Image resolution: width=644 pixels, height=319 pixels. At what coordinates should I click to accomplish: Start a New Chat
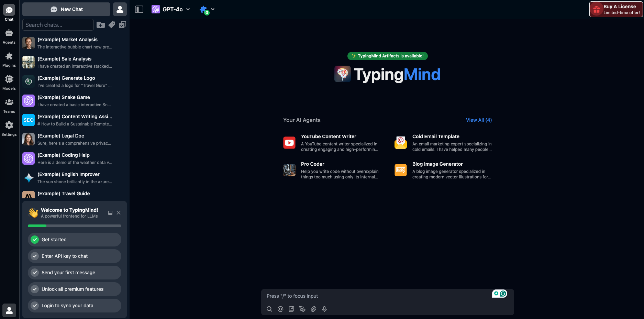coord(66,9)
